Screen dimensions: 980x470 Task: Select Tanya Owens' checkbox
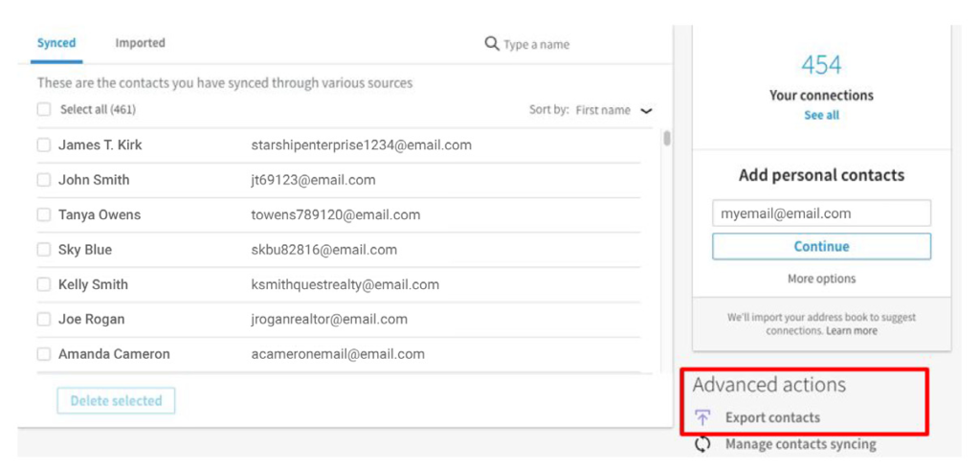point(44,215)
